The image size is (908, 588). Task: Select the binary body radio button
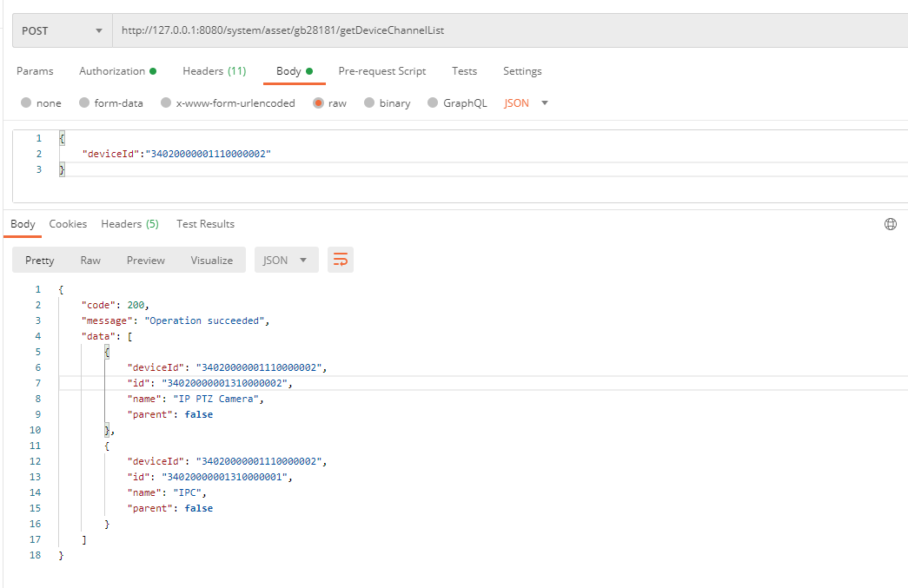pos(369,102)
